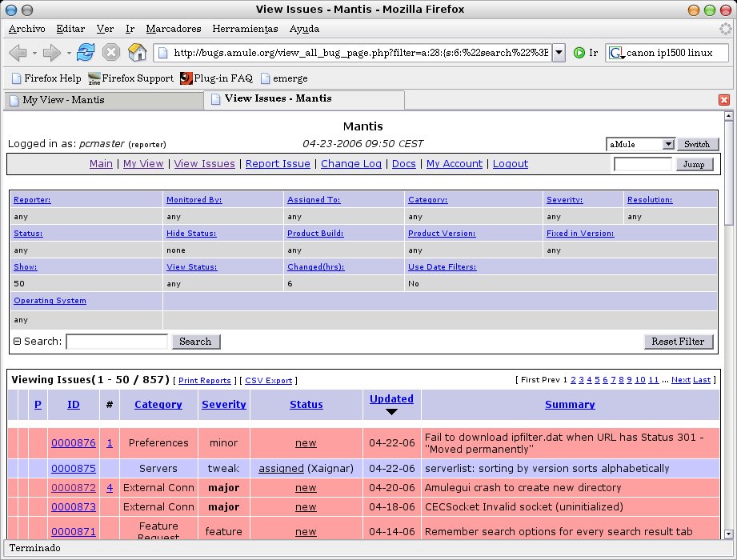Image resolution: width=737 pixels, height=560 pixels.
Task: Sort issues by Severity column
Action: (223, 405)
